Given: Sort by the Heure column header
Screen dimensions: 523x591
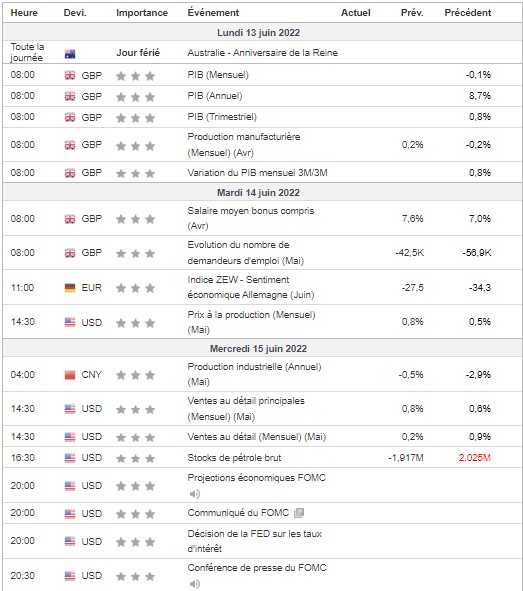Looking at the screenshot, I should pyautogui.click(x=24, y=13).
